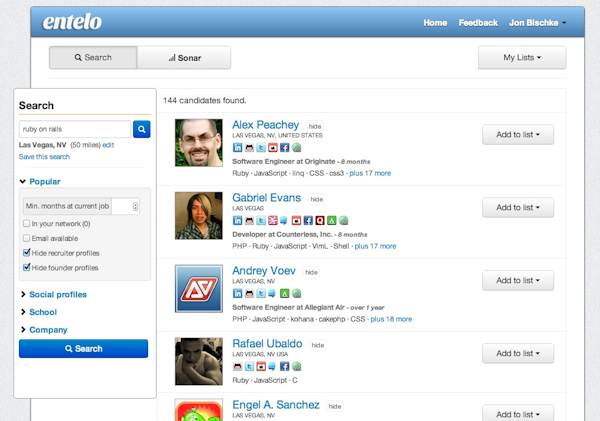The width and height of the screenshot is (600, 421).
Task: Hide Gabriel Evans from results
Action: [317, 199]
